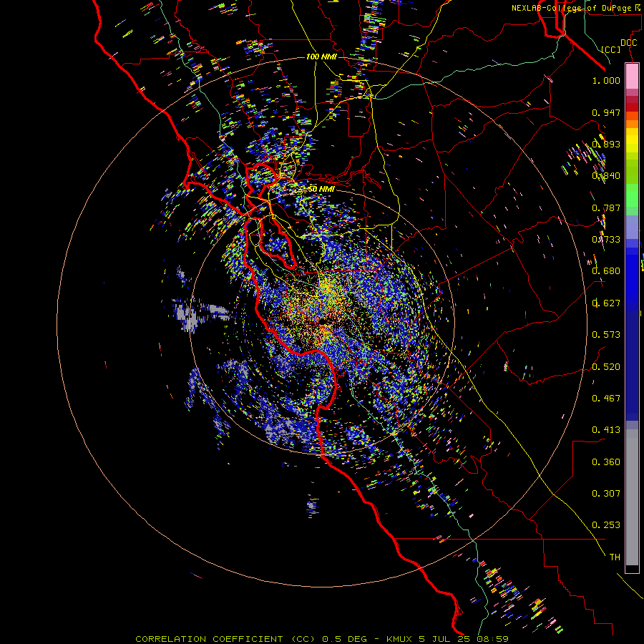Click the 0.307 color scale value

(606, 494)
